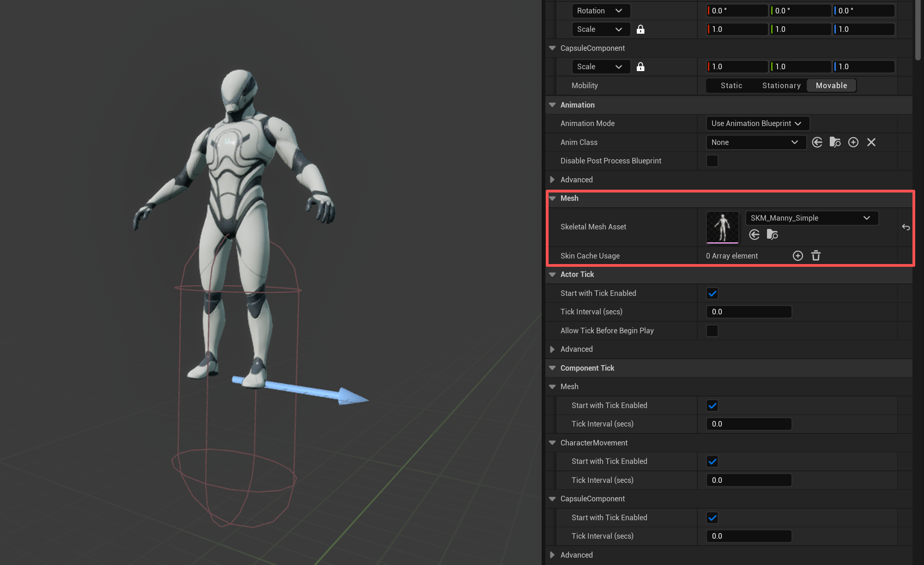Remove all Skin Cache Usage elements with trash icon
This screenshot has width=924, height=565.
(816, 256)
